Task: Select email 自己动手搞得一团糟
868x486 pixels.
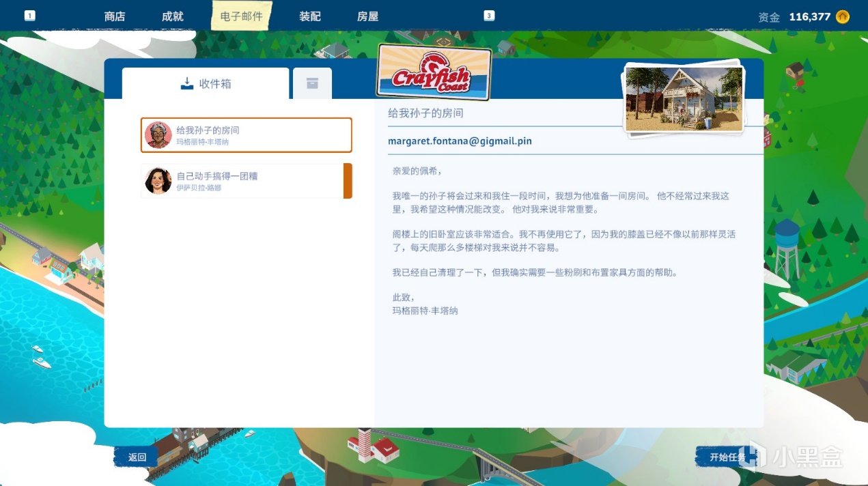Action: (247, 181)
